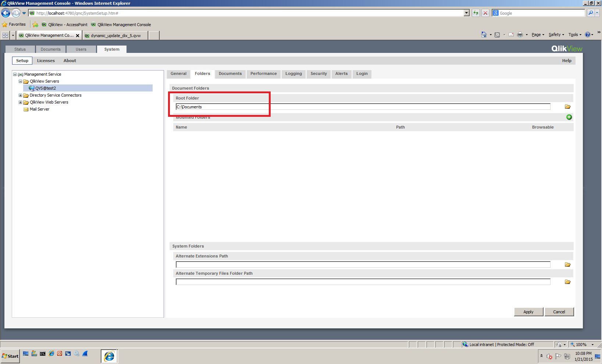This screenshot has height=364, width=602.
Task: Refresh the current page
Action: point(476,13)
